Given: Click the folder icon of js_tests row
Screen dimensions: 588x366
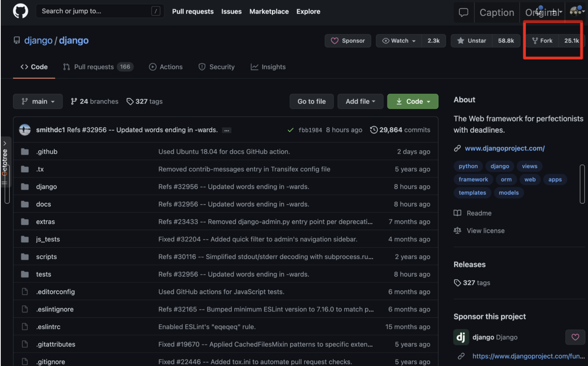Looking at the screenshot, I should tap(25, 239).
